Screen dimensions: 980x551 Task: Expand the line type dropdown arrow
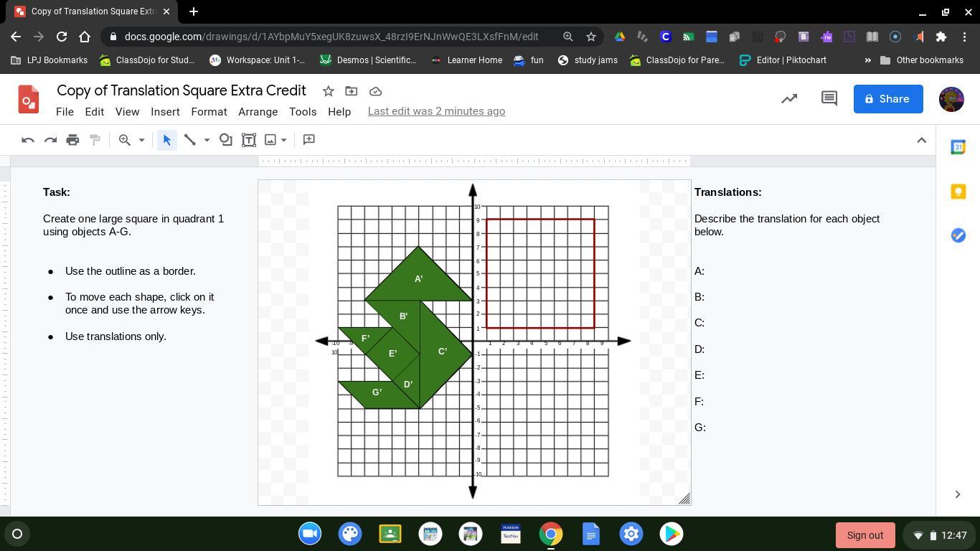(207, 140)
